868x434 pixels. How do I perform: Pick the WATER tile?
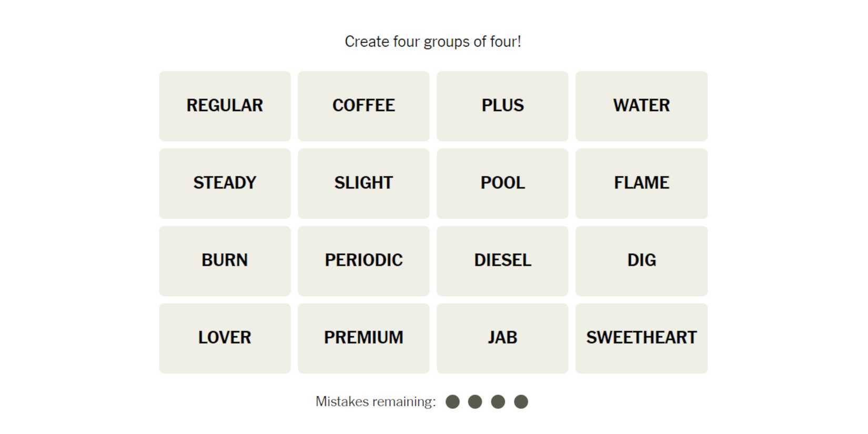(x=641, y=106)
